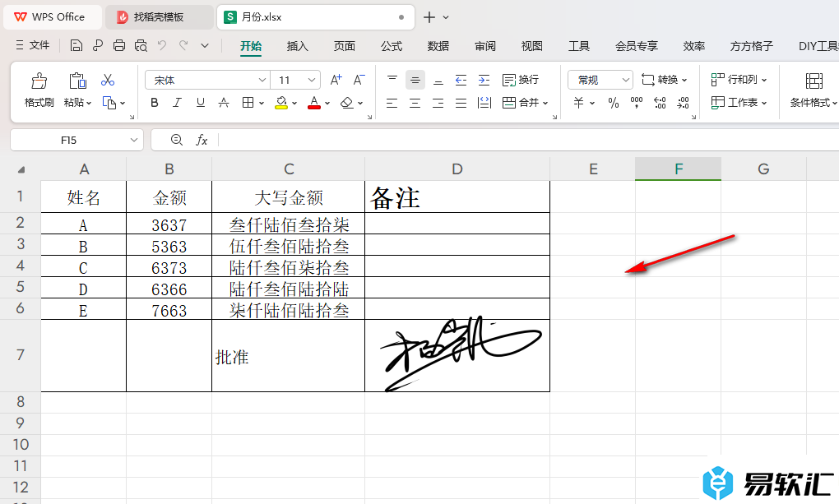Align text left

click(392, 103)
